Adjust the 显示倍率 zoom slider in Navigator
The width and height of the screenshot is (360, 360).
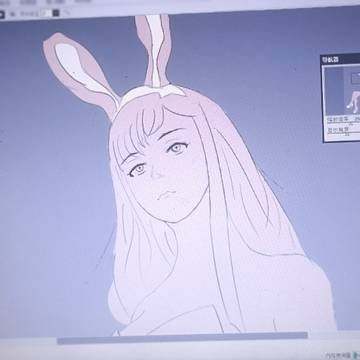click(343, 124)
